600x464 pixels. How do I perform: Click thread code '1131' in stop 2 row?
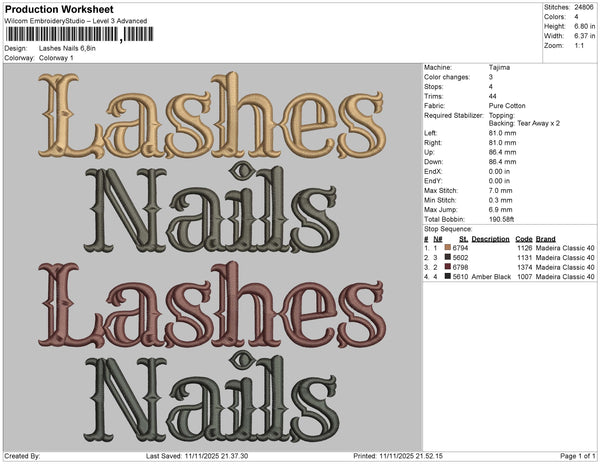(525, 257)
